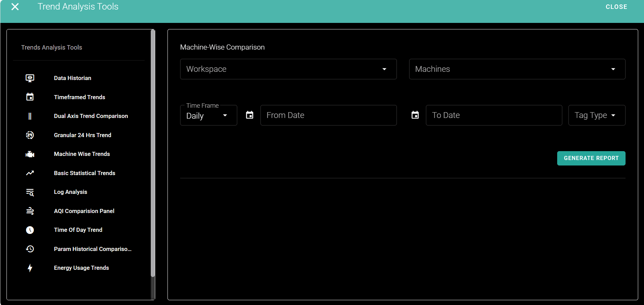
Task: Click the Log Analysis search icon
Action: pos(30,192)
